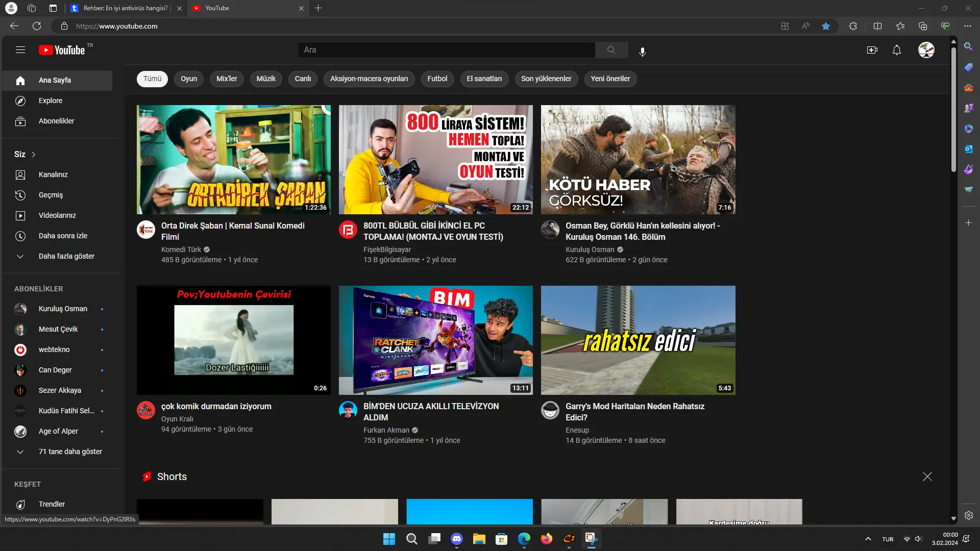
Task: Open the Windows Start menu
Action: (389, 539)
